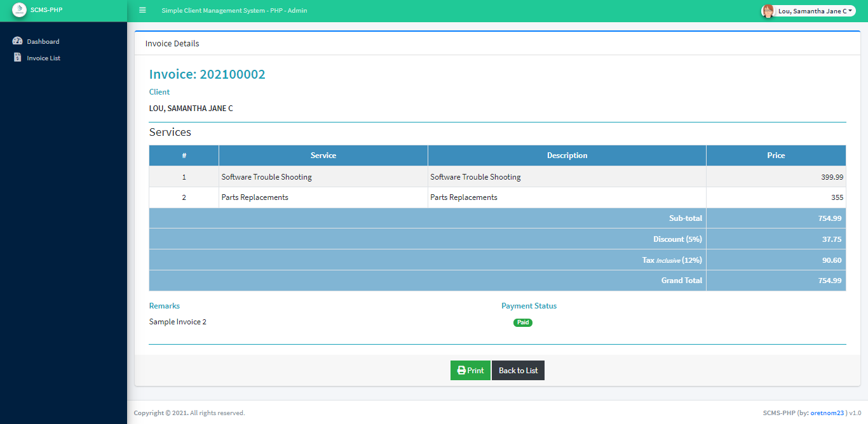
Task: Click the header title 'Simple Client Management System - PHP - Admin'
Action: 234,11
